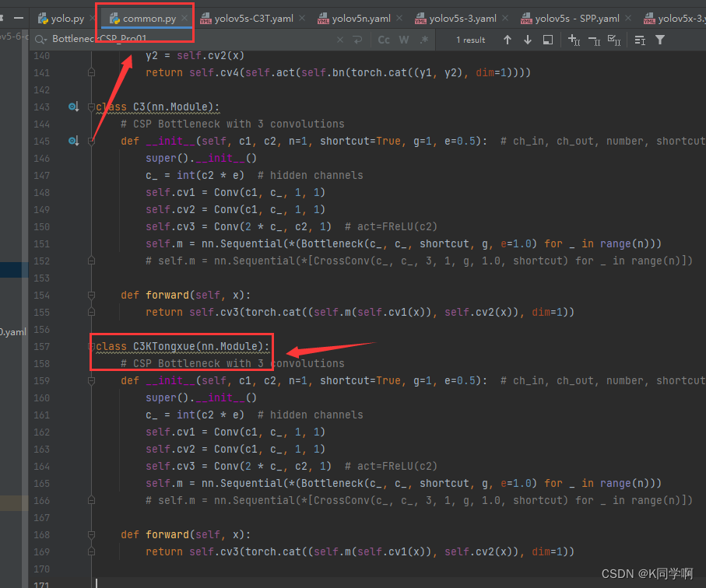This screenshot has width=706, height=588.
Task: Add selection for next occurrence icon
Action: point(574,40)
